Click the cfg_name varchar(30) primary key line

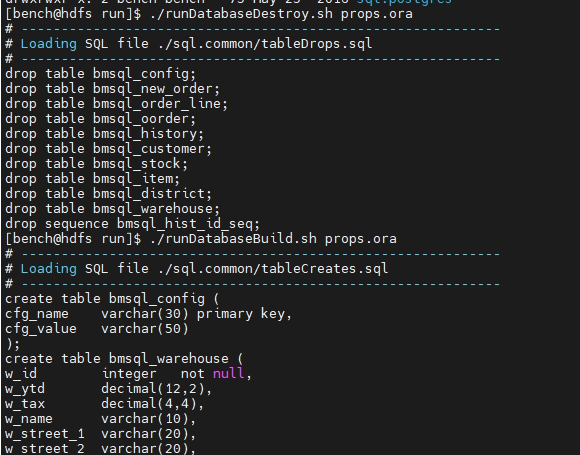(149, 314)
